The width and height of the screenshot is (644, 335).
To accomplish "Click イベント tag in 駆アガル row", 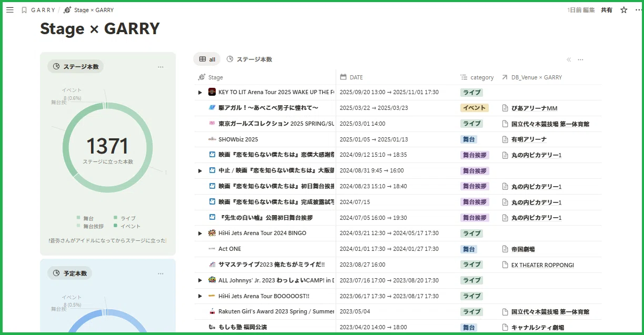I will tap(475, 108).
